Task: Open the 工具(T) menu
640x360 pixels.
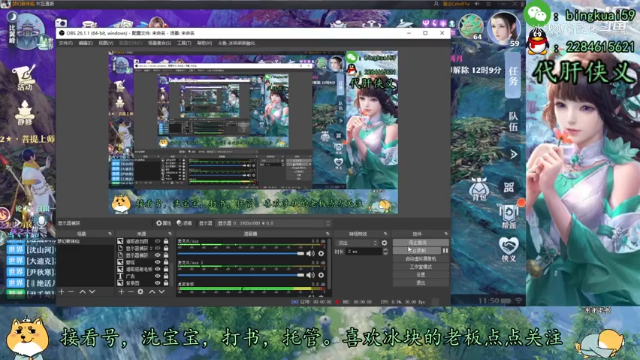Action: (184, 43)
